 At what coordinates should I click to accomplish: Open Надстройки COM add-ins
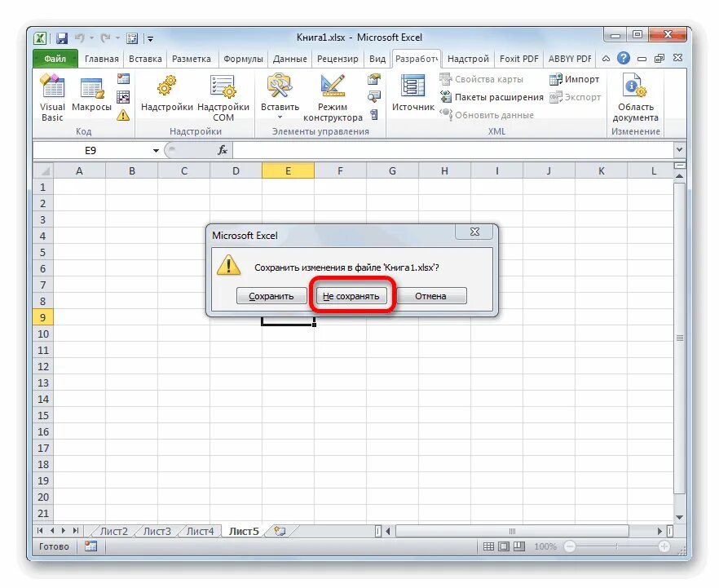coord(223,98)
